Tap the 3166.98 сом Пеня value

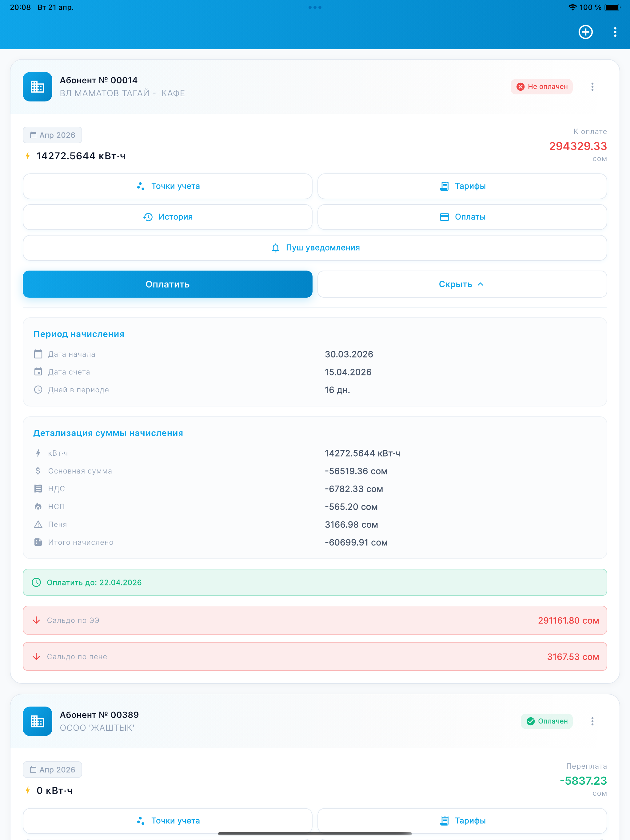pyautogui.click(x=352, y=525)
